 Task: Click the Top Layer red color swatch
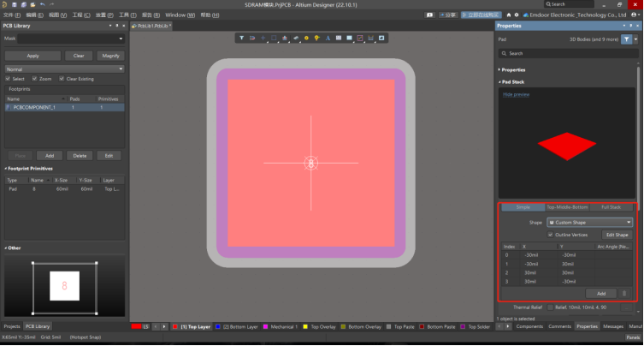pos(175,326)
